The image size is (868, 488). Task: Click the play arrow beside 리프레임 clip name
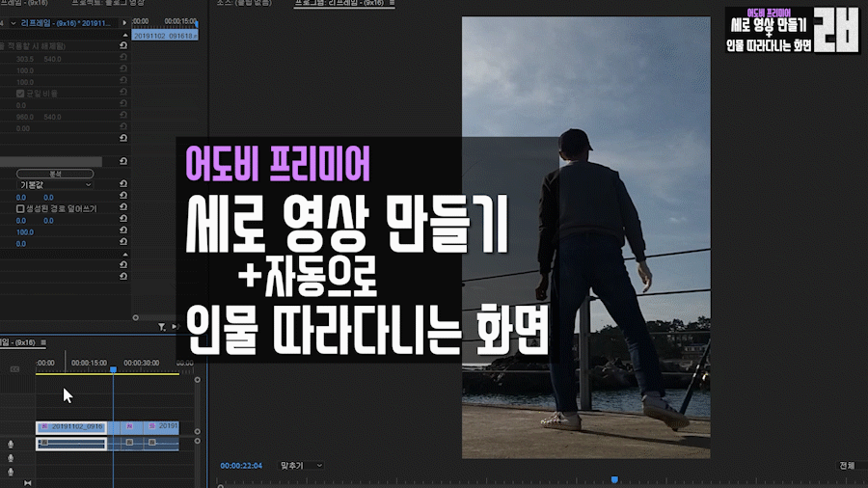(x=124, y=23)
